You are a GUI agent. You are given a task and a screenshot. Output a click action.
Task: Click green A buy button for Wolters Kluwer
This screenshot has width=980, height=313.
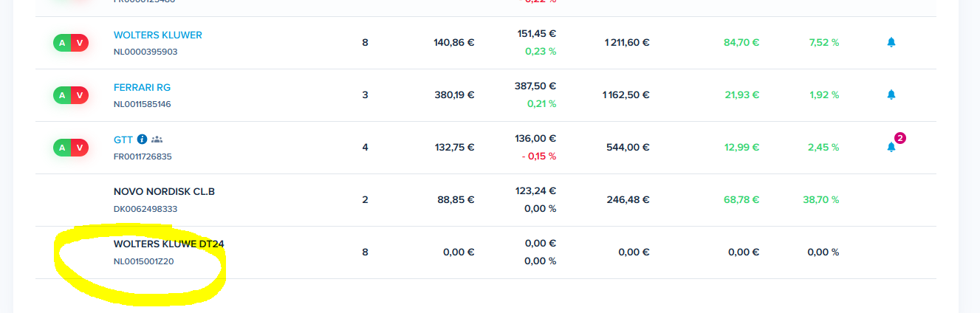(x=62, y=43)
